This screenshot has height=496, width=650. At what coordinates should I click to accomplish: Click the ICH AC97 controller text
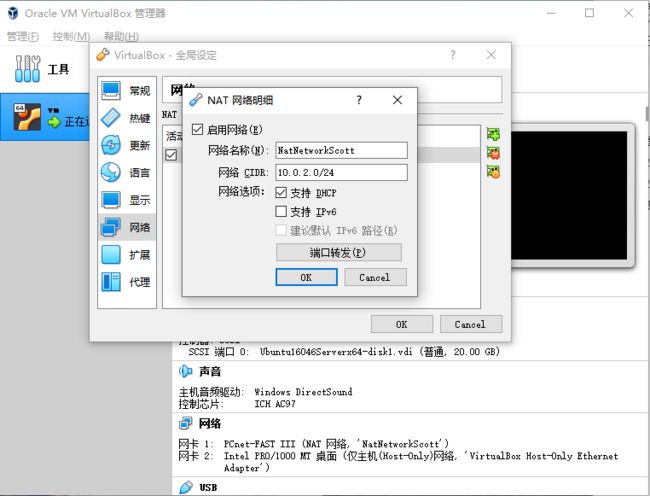tap(275, 404)
